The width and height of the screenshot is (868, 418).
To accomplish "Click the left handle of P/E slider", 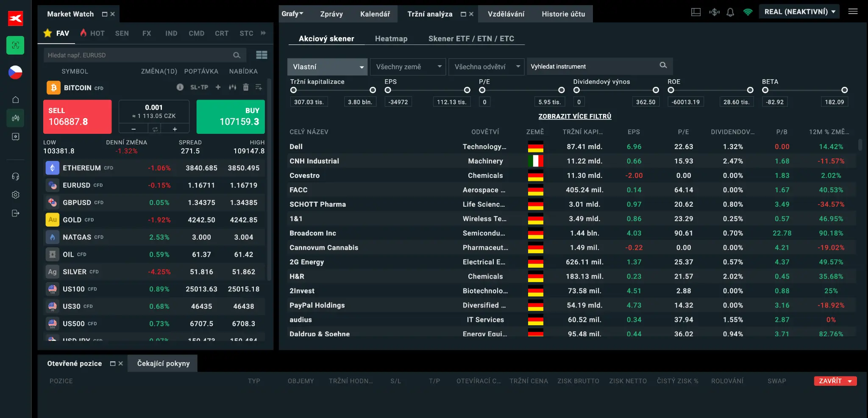I will tap(482, 90).
